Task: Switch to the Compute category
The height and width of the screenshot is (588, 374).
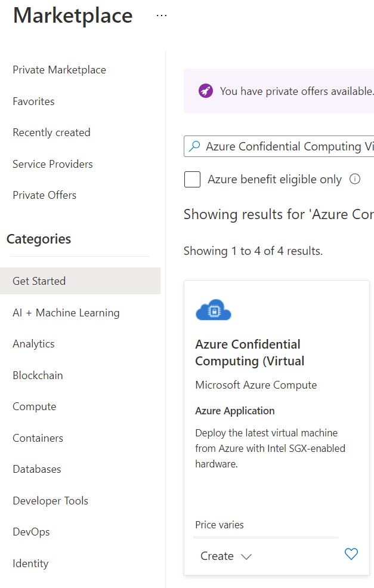Action: 34,407
